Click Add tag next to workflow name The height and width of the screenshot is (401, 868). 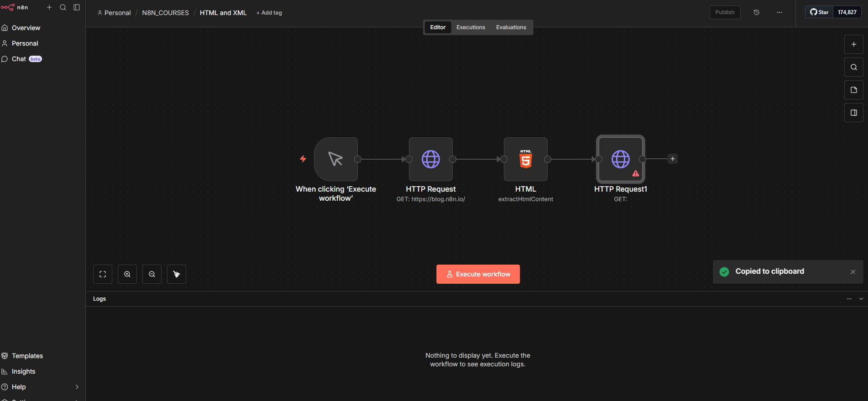click(269, 13)
